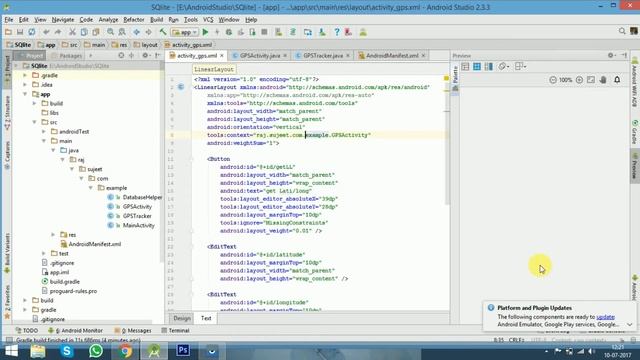Collapse the example package node
Screen dimensions: 640x360
[x=91, y=188]
